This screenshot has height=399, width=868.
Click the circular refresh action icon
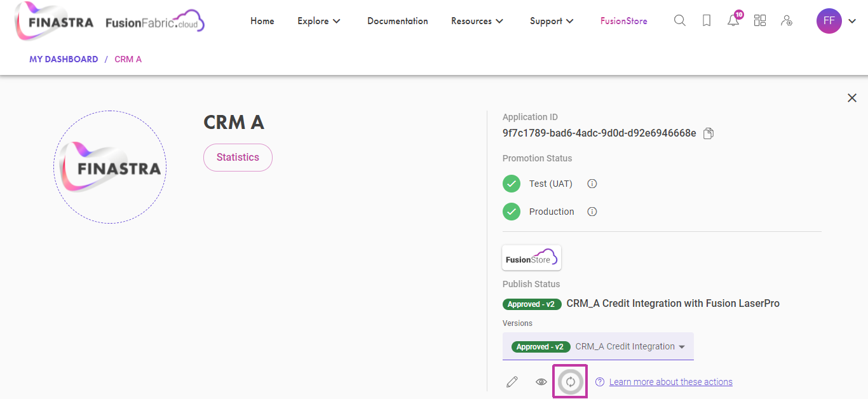coord(571,382)
